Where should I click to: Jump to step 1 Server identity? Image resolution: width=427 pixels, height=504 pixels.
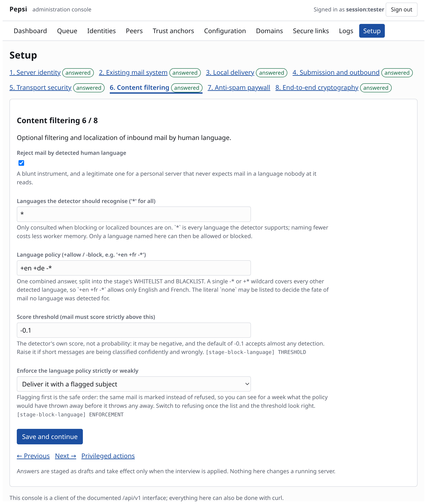click(x=35, y=73)
